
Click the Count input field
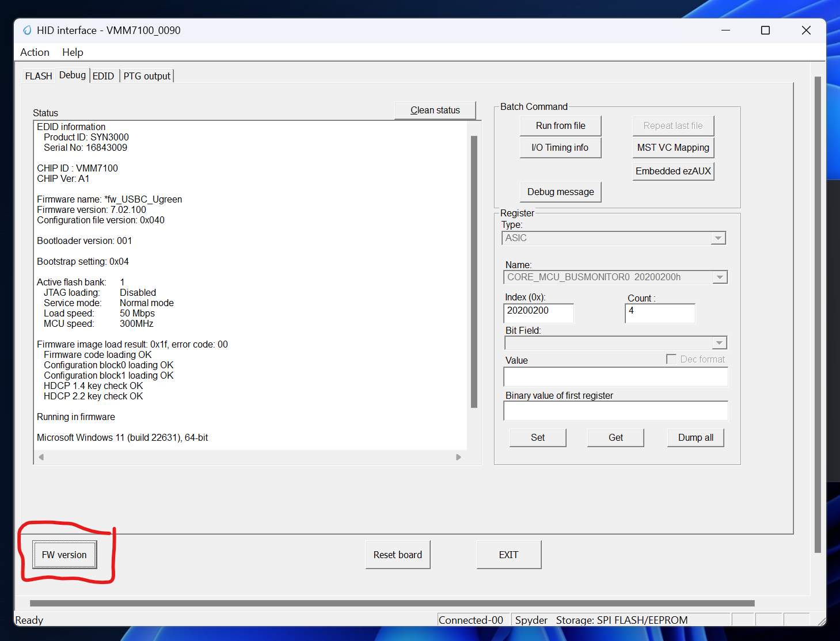[660, 313]
